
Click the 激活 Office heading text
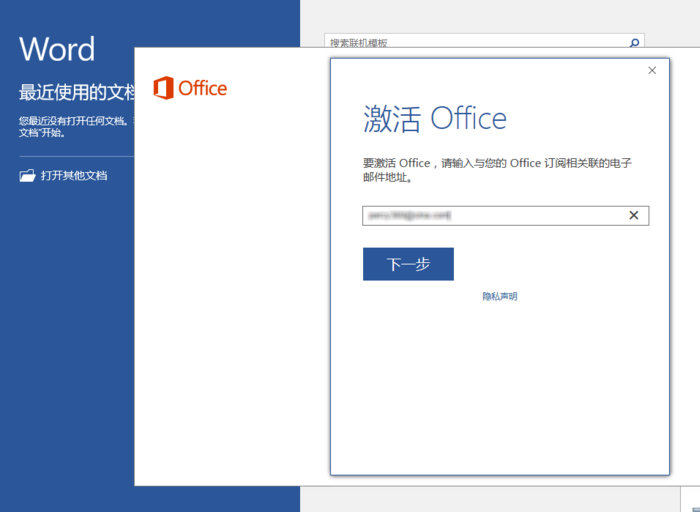click(435, 118)
